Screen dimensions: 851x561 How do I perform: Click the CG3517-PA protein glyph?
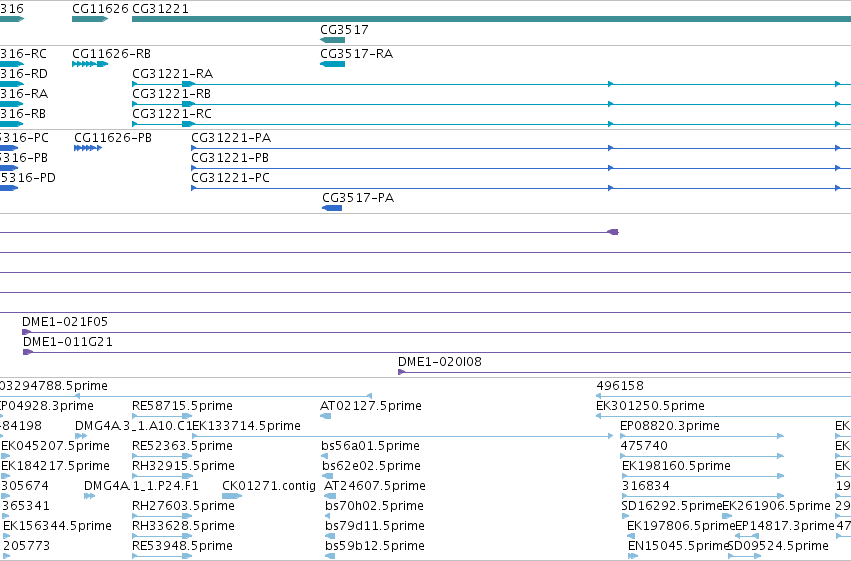(332, 208)
